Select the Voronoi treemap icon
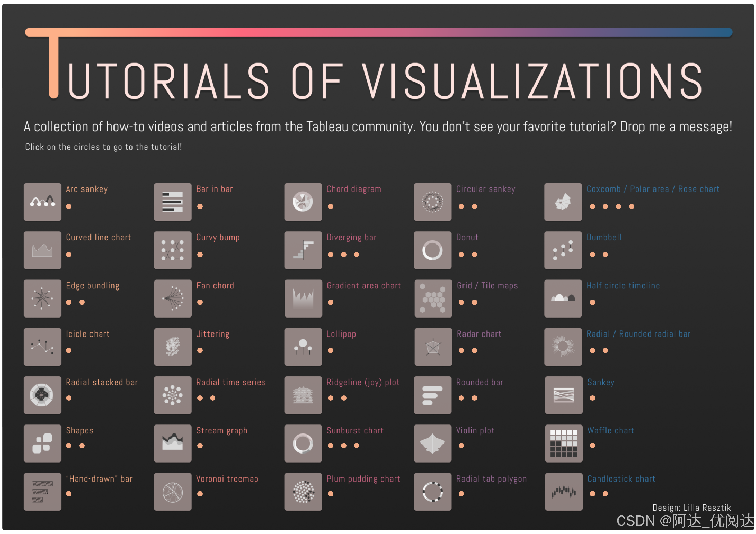 coord(172,491)
